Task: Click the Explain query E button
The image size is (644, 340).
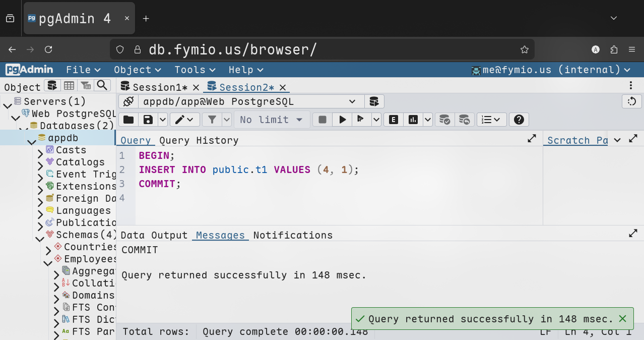Action: [394, 120]
